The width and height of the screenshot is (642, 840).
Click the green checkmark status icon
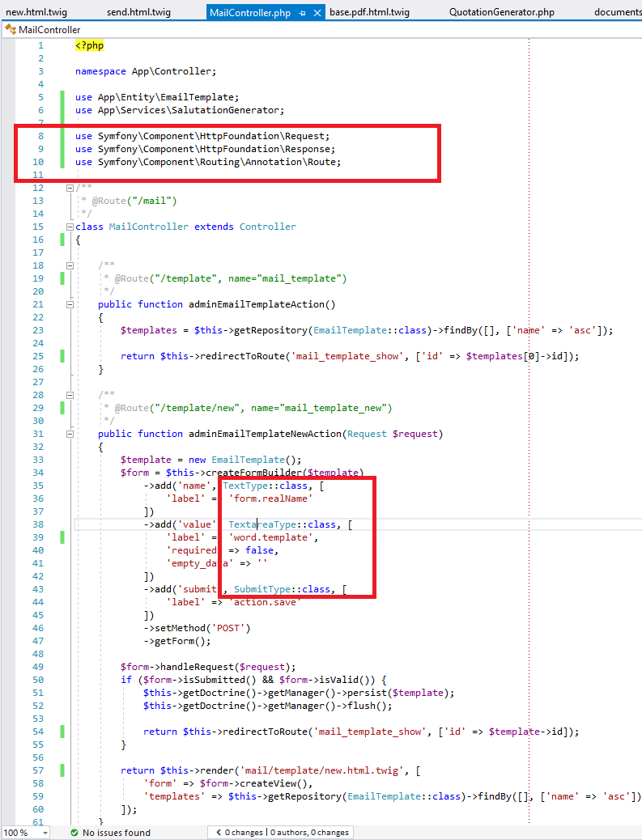(x=74, y=832)
